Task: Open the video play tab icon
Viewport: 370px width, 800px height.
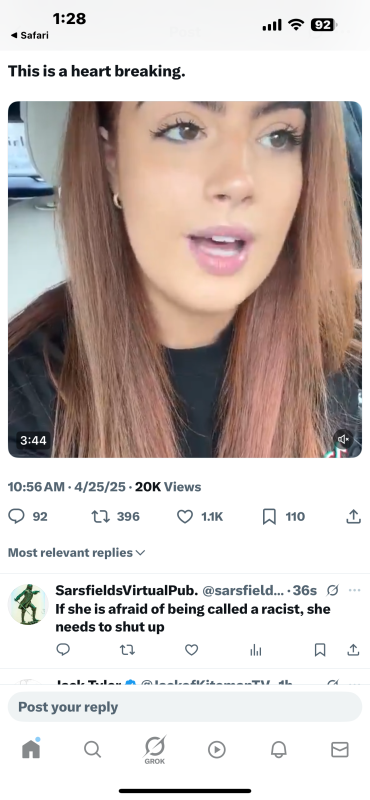Action: (x=216, y=749)
